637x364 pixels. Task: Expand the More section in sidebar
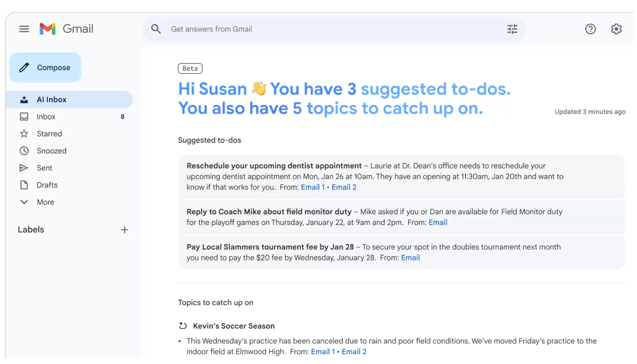[x=45, y=202]
